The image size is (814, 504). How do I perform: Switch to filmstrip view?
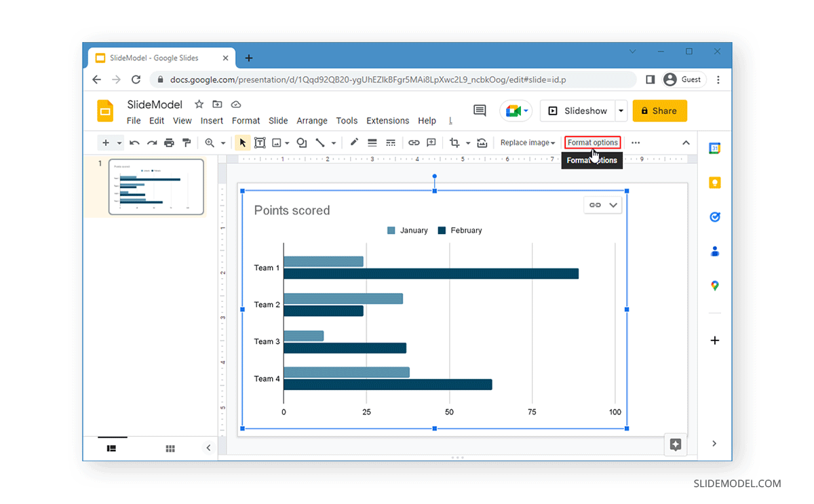(112, 448)
